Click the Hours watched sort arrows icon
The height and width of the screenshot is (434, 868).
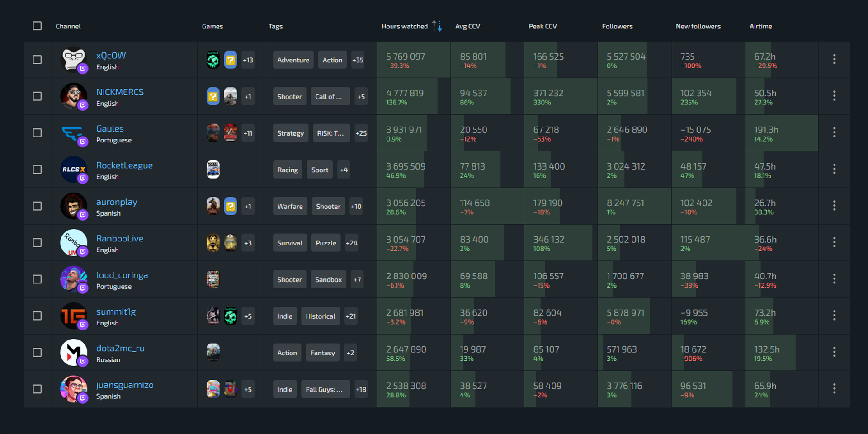[437, 26]
